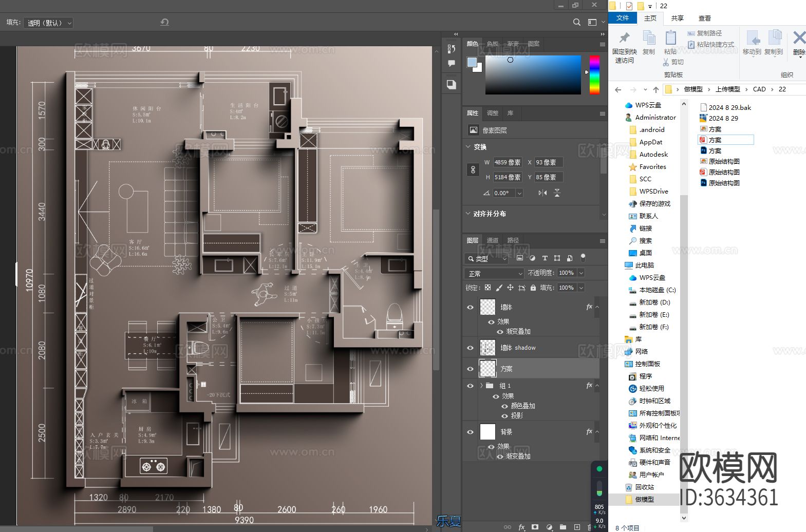Click the flip horizontal icon in Properties
806x532 pixels.
[x=542, y=193]
